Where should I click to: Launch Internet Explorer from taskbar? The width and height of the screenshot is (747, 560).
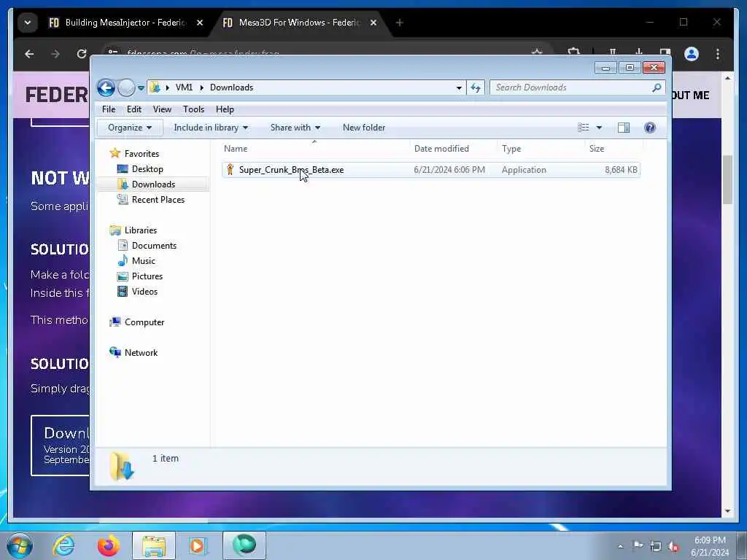63,545
